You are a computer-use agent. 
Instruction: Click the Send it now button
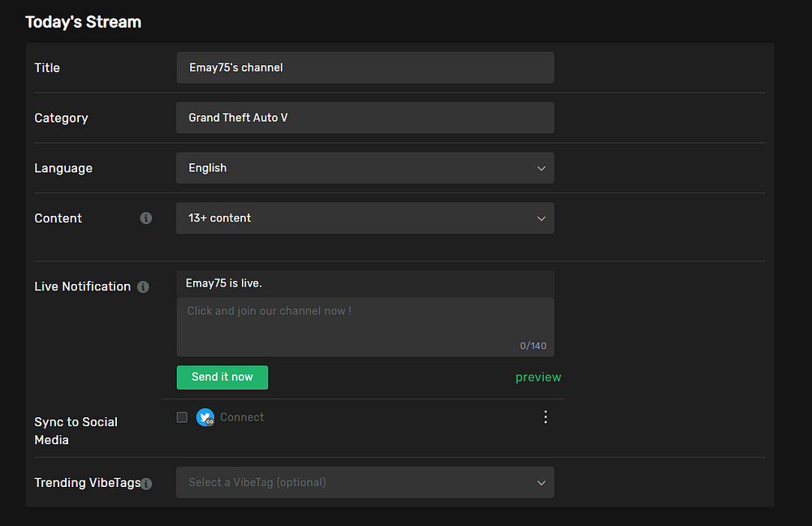(222, 377)
